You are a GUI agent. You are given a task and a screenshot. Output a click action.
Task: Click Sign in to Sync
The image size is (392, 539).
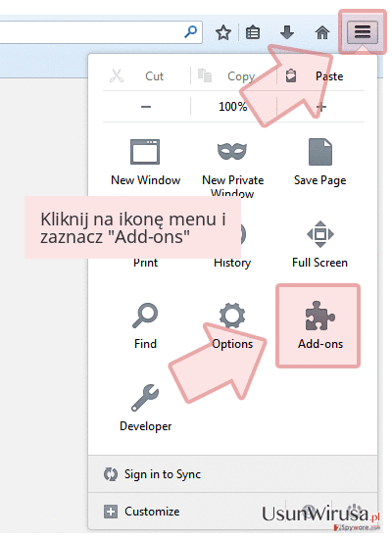click(152, 474)
